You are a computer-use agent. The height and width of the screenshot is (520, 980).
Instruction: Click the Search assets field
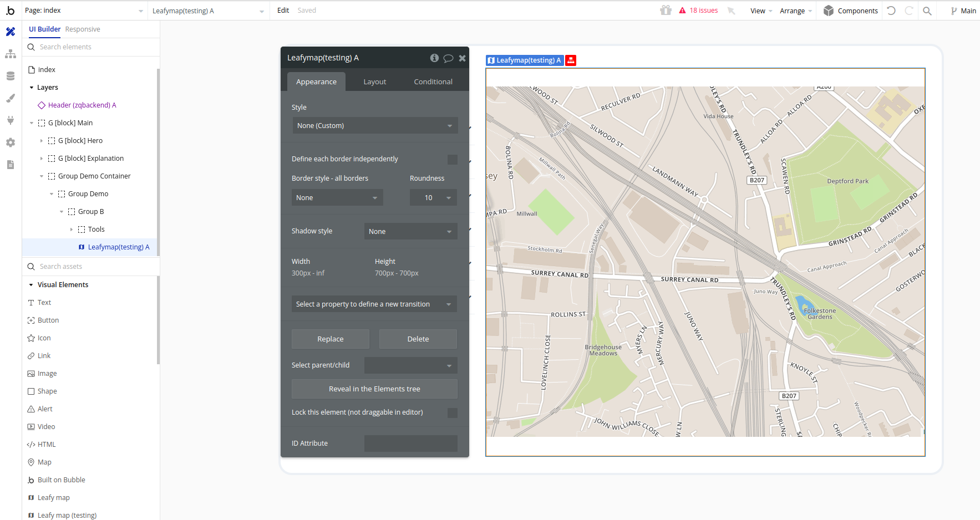tap(91, 267)
